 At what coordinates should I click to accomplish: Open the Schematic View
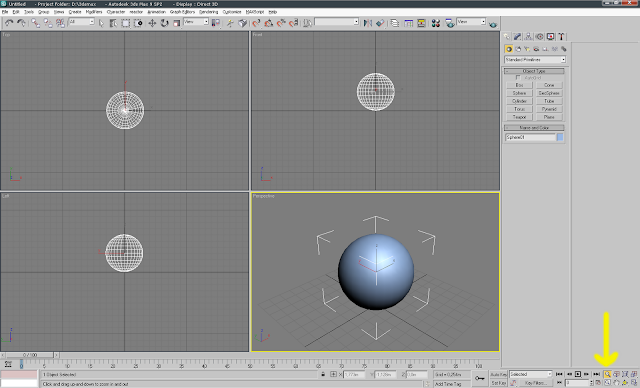coord(421,23)
